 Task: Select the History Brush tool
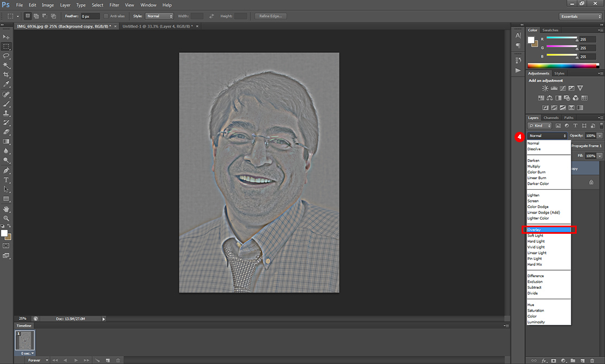click(x=6, y=123)
